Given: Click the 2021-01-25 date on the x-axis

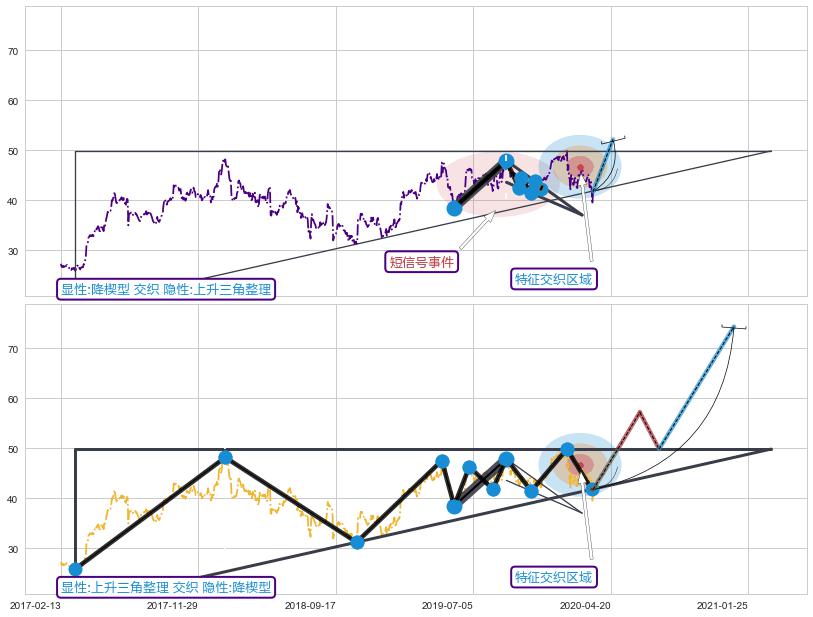Looking at the screenshot, I should coord(722,605).
